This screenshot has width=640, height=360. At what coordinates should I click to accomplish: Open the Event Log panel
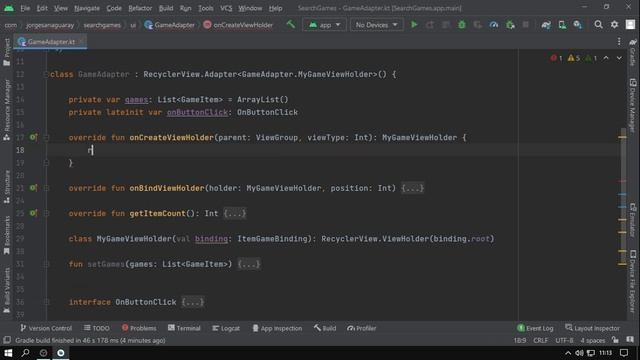click(535, 328)
